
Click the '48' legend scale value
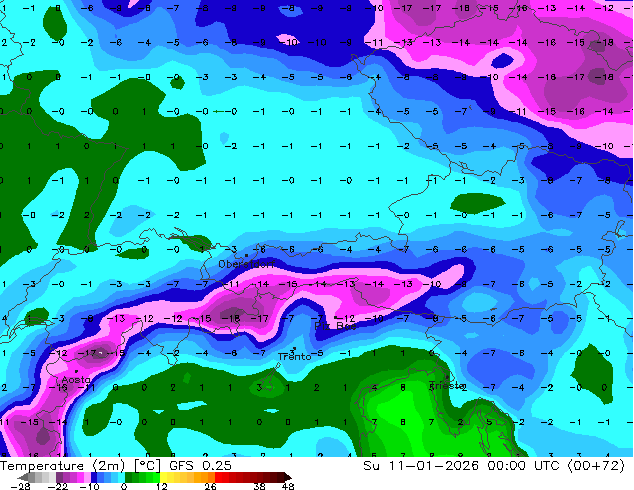(x=288, y=486)
